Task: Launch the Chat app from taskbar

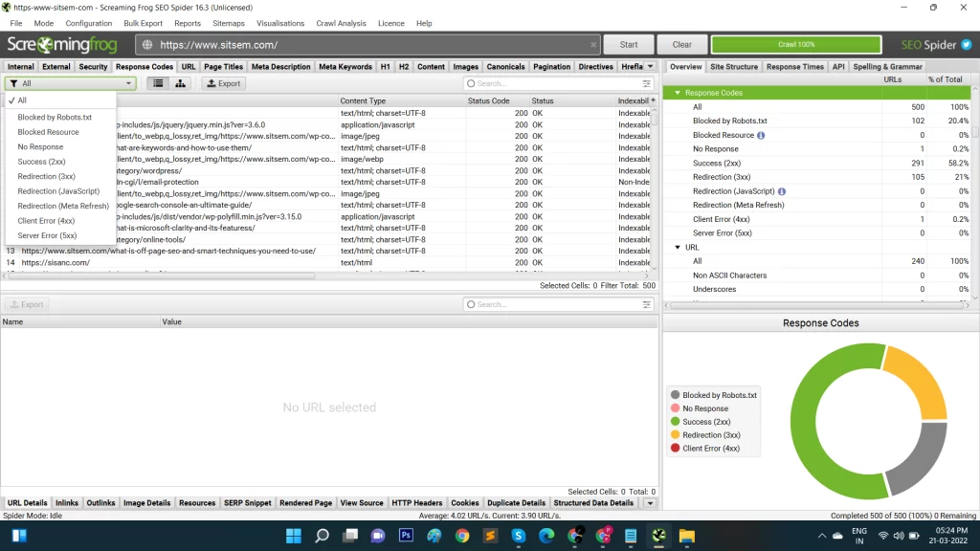Action: 378,536
